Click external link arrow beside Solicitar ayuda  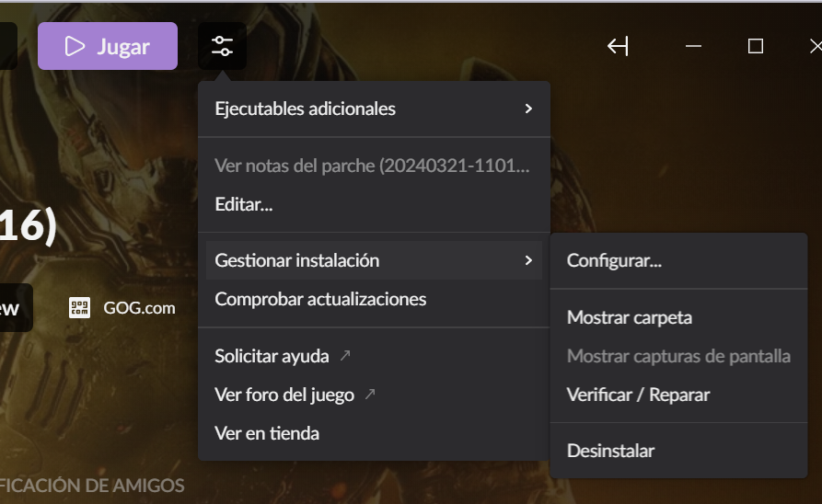click(x=345, y=356)
